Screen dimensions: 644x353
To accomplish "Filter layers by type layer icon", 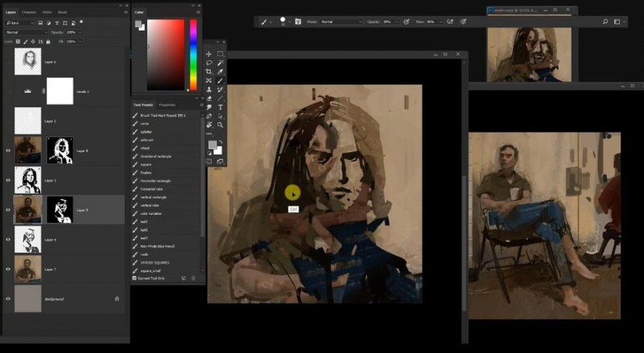I will (57, 23).
